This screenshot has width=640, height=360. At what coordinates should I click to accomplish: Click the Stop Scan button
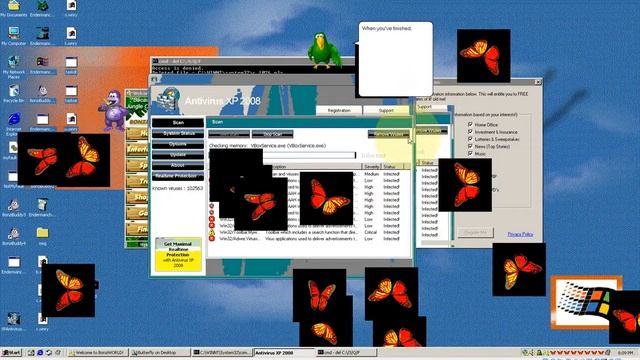tap(272, 134)
